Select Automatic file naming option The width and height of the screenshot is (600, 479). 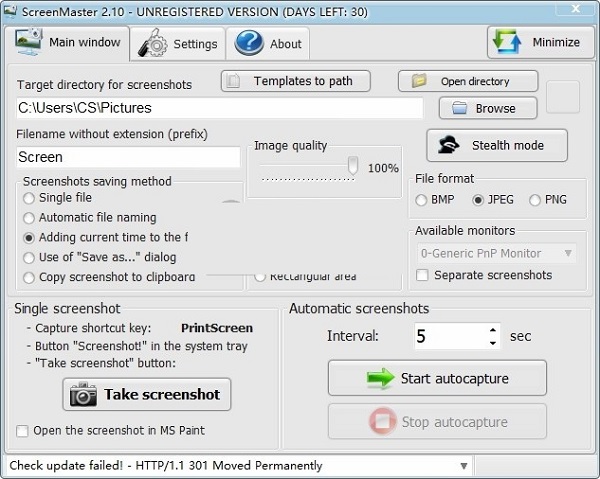click(29, 218)
